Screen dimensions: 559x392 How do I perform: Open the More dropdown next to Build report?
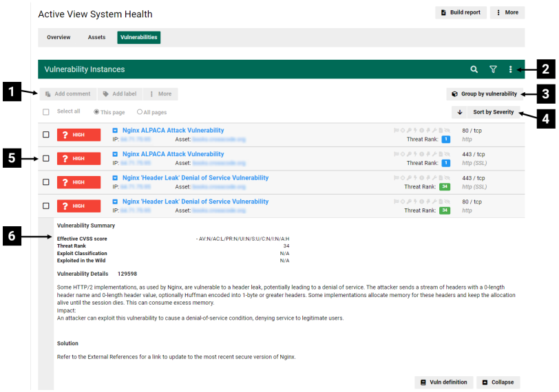(507, 12)
